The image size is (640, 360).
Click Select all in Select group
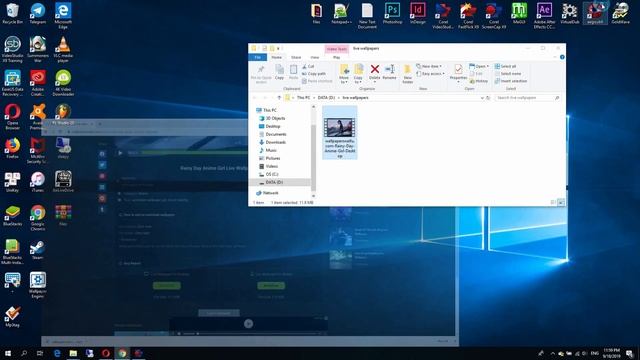pyautogui.click(x=505, y=66)
